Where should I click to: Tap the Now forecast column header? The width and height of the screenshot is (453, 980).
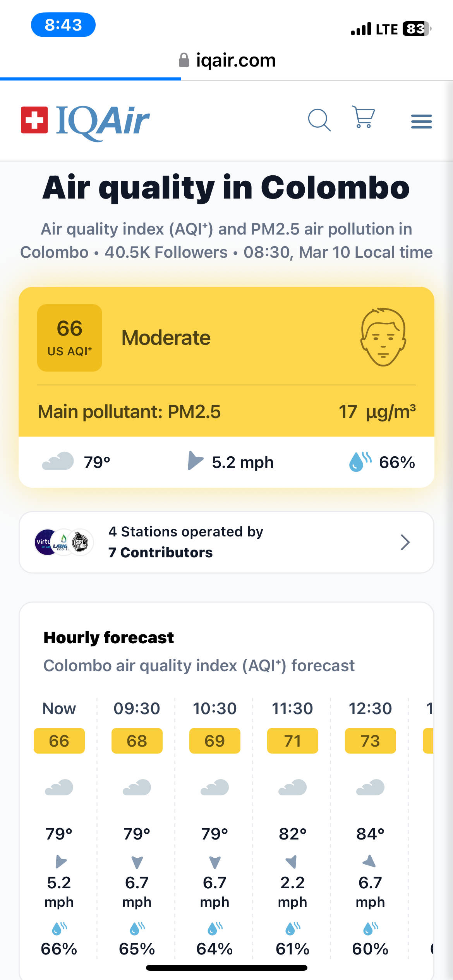click(x=59, y=708)
